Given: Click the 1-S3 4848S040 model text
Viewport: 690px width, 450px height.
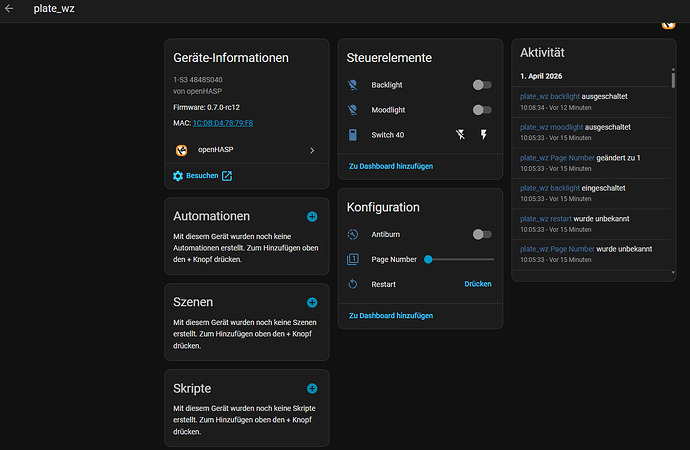Looking at the screenshot, I should click(198, 80).
